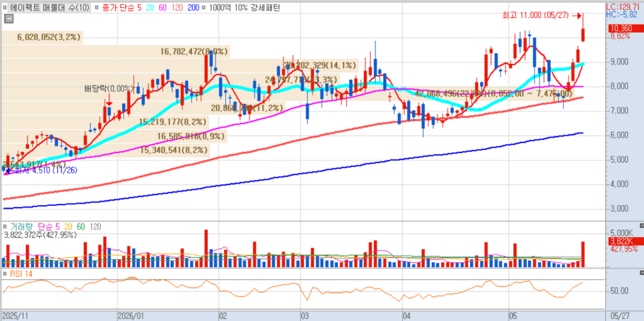Click the 9,000 price axis label
Image resolution: width=644 pixels, height=321 pixels.
(x=619, y=62)
